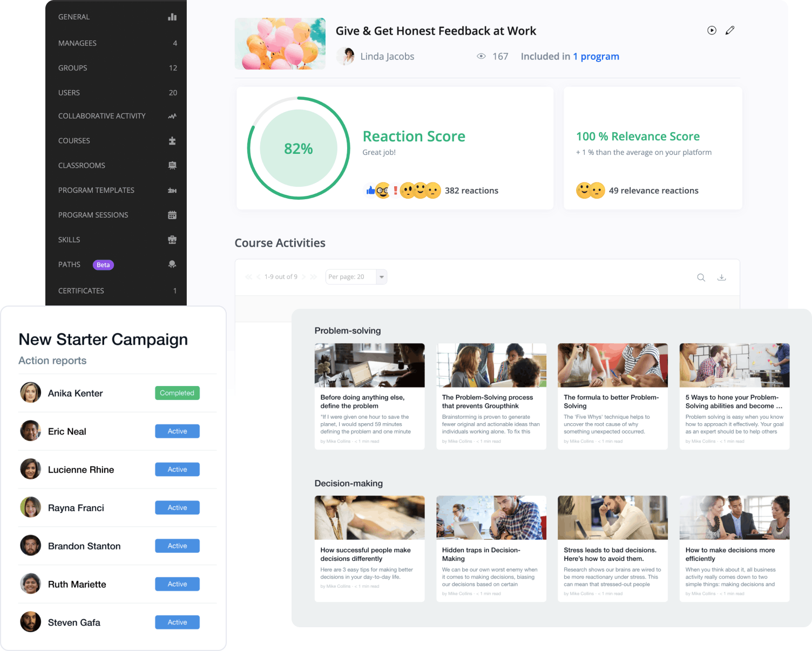Click Eric Neal's Active status button

(177, 431)
